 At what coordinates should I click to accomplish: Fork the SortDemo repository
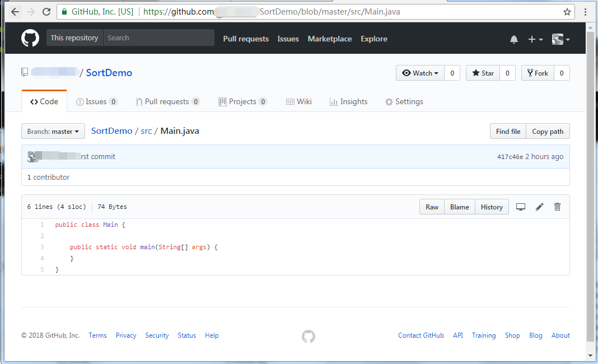[x=538, y=73]
